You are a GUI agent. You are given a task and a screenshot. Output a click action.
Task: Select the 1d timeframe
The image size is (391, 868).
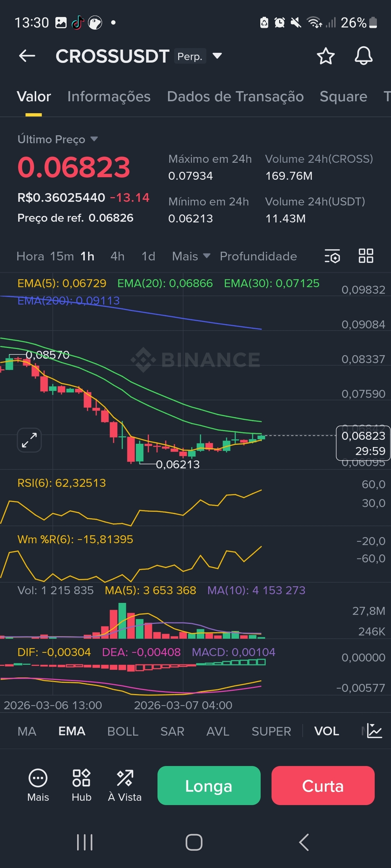[148, 256]
